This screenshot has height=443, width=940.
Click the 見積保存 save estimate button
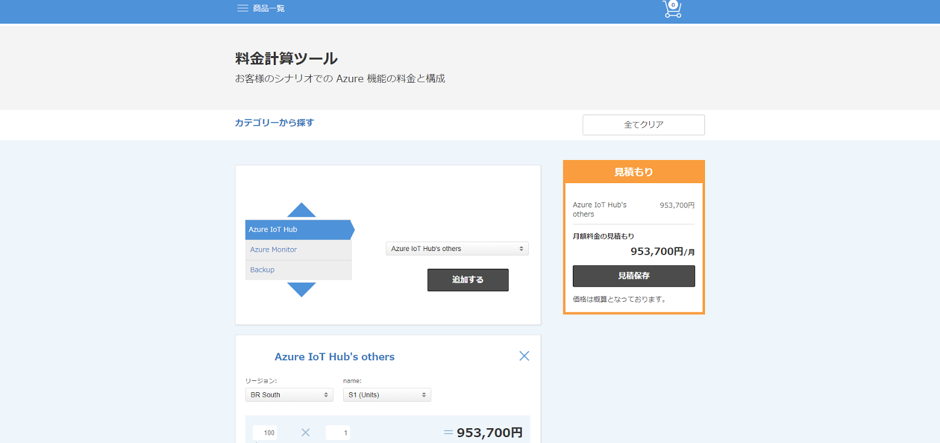click(634, 276)
